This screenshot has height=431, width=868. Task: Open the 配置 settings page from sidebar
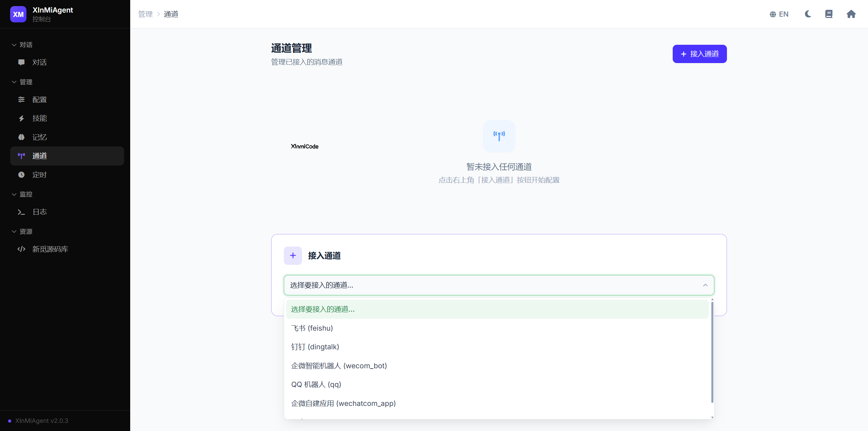(x=39, y=99)
